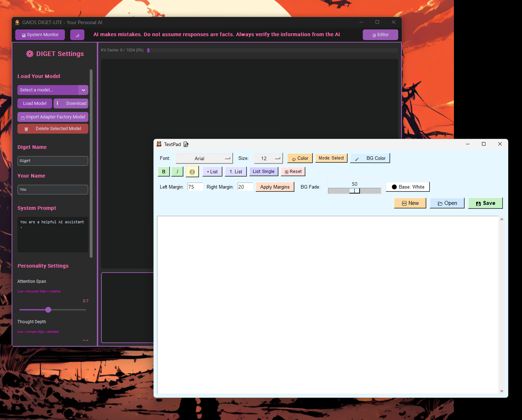Screen dimensions: 522x420
Task: Click Apply Margins button
Action: coord(275,187)
